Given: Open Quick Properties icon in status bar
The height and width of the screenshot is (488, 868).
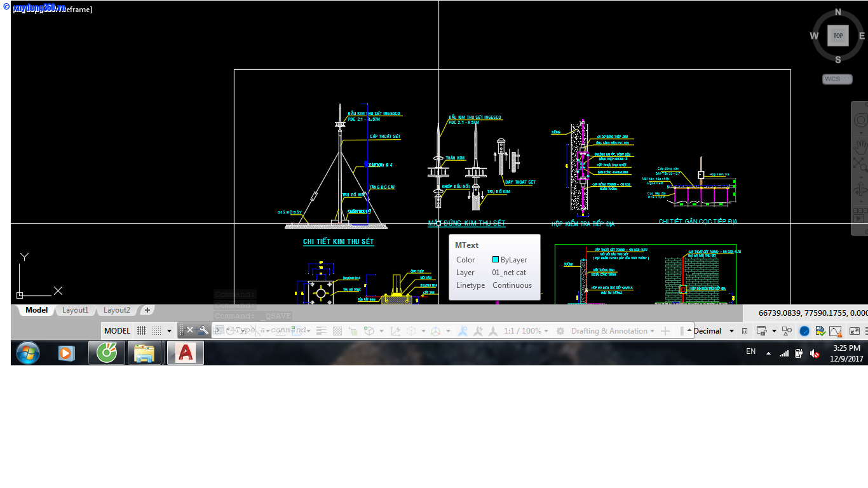Looking at the screenshot, I should pos(745,331).
